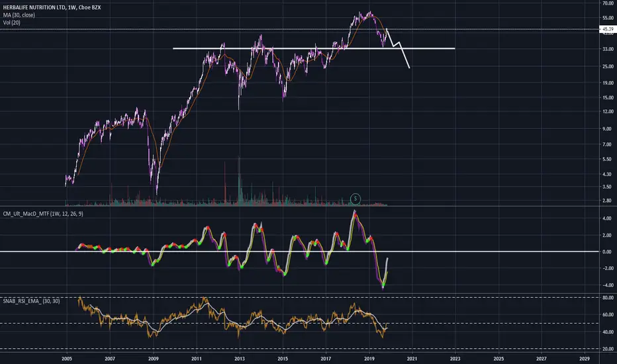The height and width of the screenshot is (364, 617).
Task: Click the current price label 45.39
Action: [608, 29]
